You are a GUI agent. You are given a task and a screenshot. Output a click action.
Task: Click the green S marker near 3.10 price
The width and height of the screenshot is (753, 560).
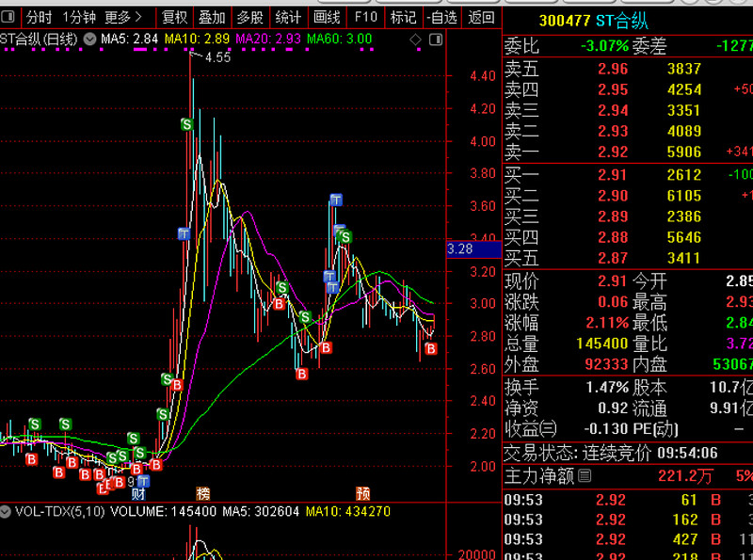pos(281,288)
